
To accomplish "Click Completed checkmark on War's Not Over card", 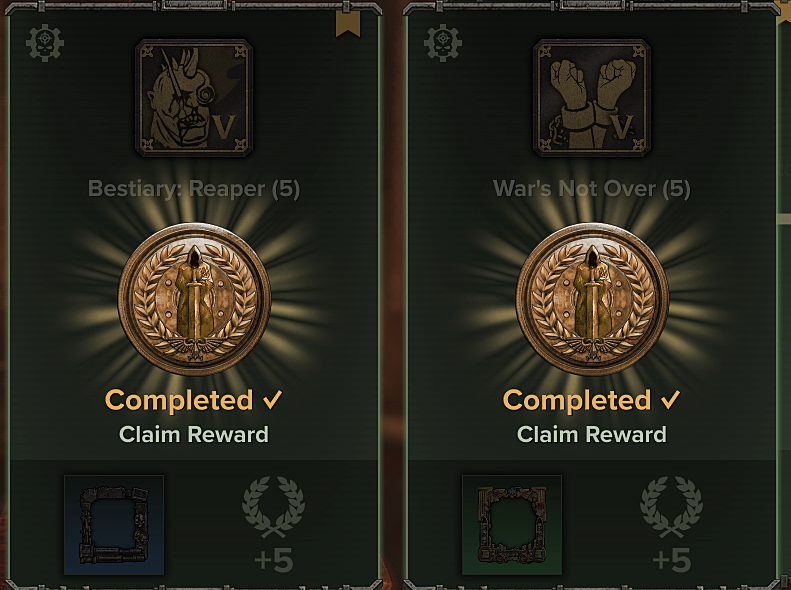I will click(670, 400).
